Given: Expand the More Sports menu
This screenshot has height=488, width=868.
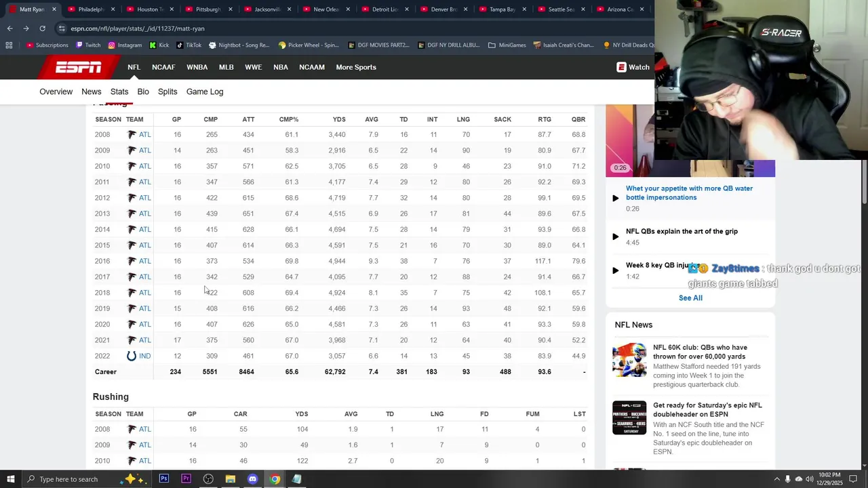Looking at the screenshot, I should coord(356,67).
